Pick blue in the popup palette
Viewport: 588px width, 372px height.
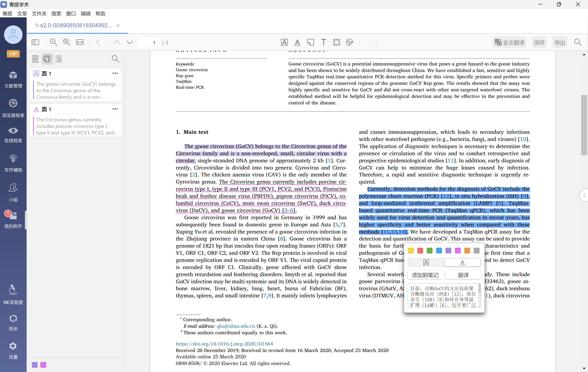(x=439, y=250)
